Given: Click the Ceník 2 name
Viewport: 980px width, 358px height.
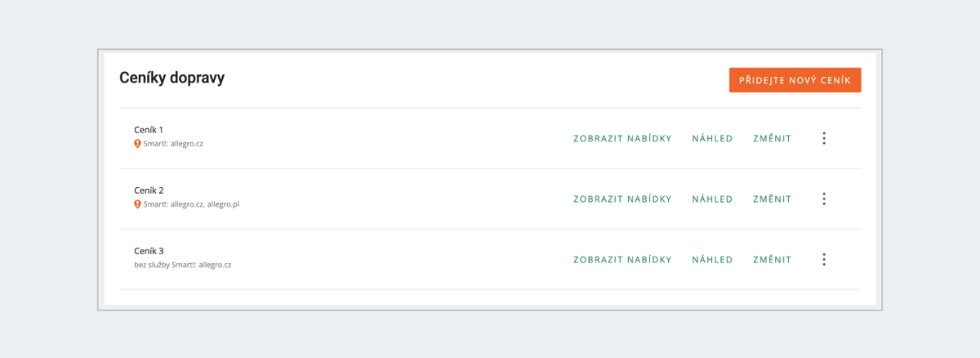Looking at the screenshot, I should (x=149, y=190).
